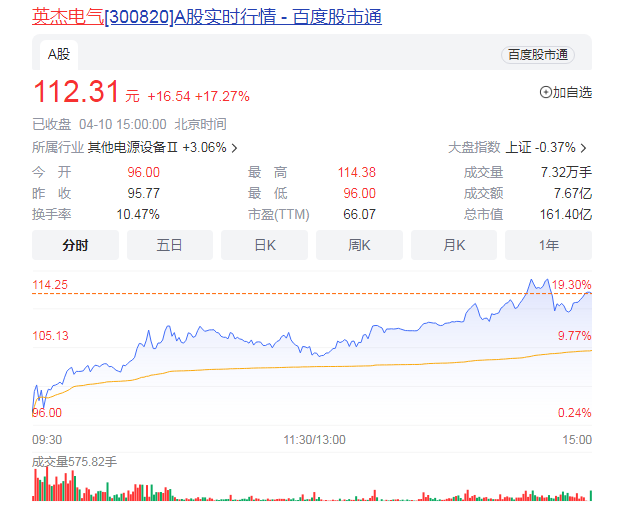Expand the 所属行业 chevron arrow
The image size is (619, 511).
point(234,148)
